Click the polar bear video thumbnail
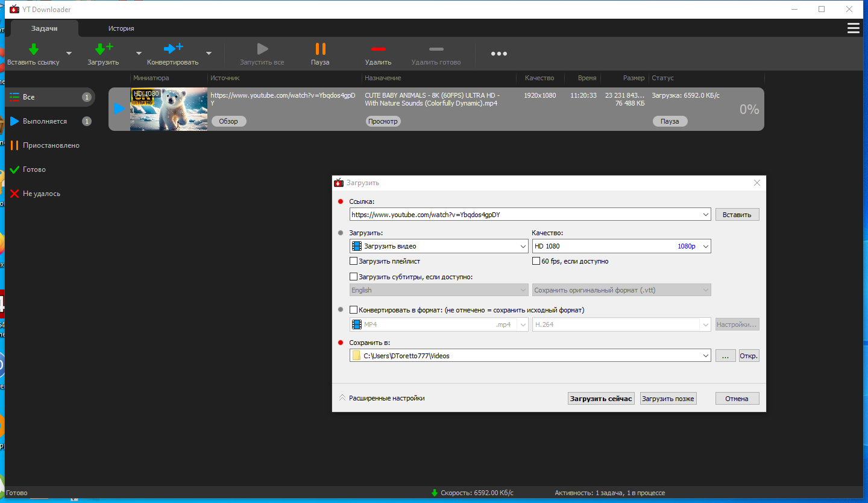868x503 pixels. pyautogui.click(x=169, y=109)
